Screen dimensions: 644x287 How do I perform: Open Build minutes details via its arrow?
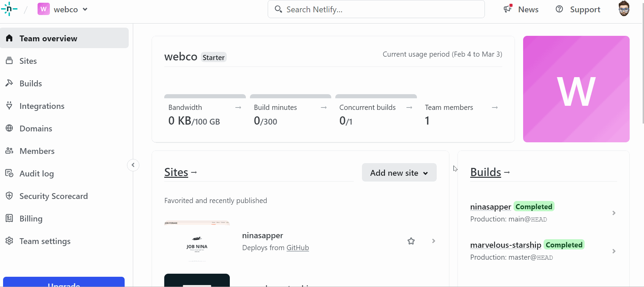tap(324, 107)
